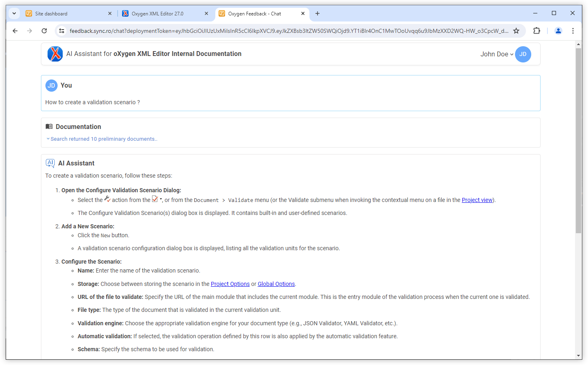Click the heading 'Open the Configure Validation Scenario Dialog:'
Image resolution: width=588 pixels, height=365 pixels.
point(121,190)
